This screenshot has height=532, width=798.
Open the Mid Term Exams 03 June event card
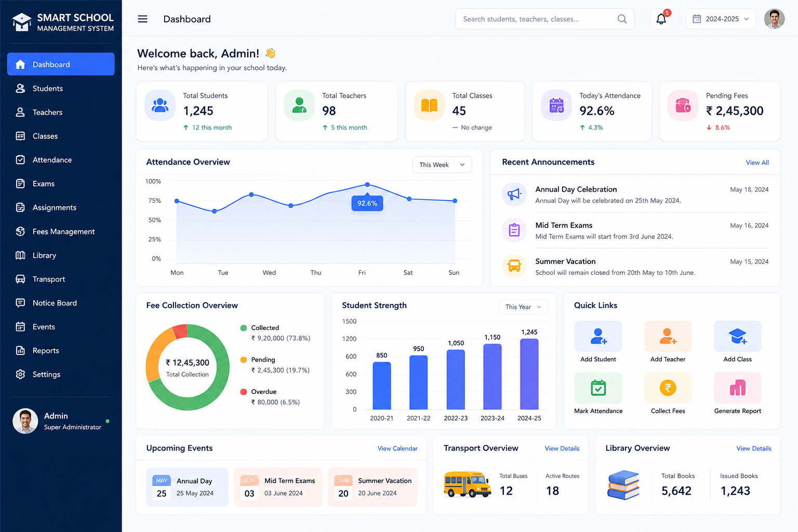[x=278, y=487]
